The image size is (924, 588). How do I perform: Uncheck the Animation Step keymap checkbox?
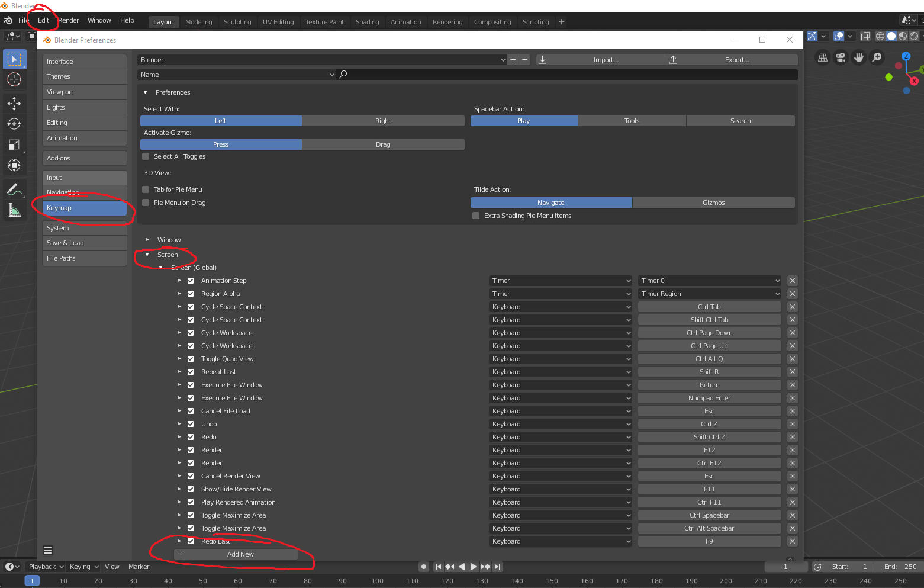click(x=190, y=280)
